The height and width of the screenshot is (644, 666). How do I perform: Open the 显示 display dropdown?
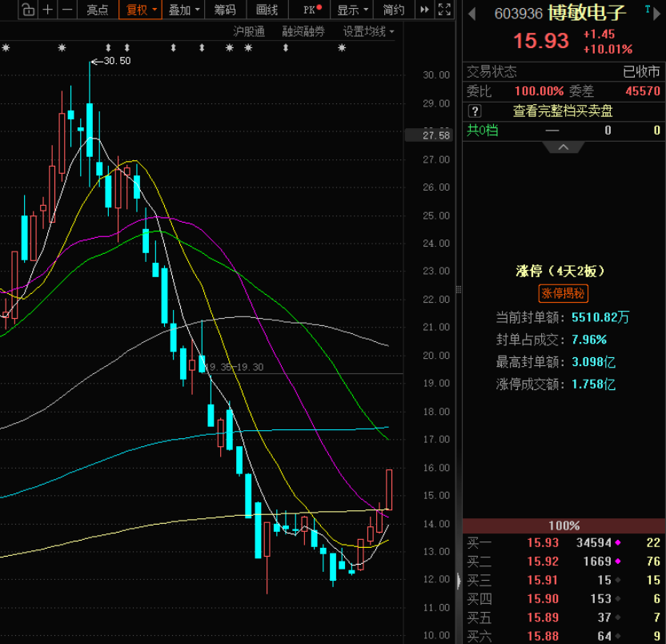pos(352,10)
